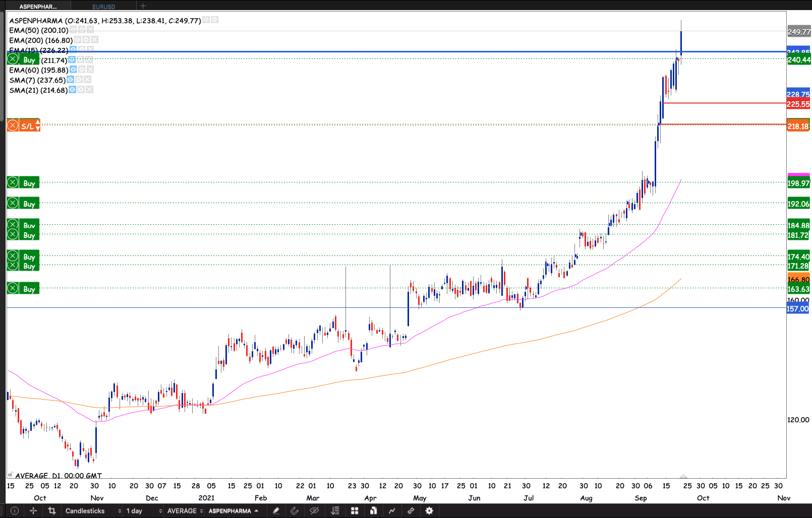Remove the EMA(200) indicator with its X
The height and width of the screenshot is (518, 812).
[94, 40]
